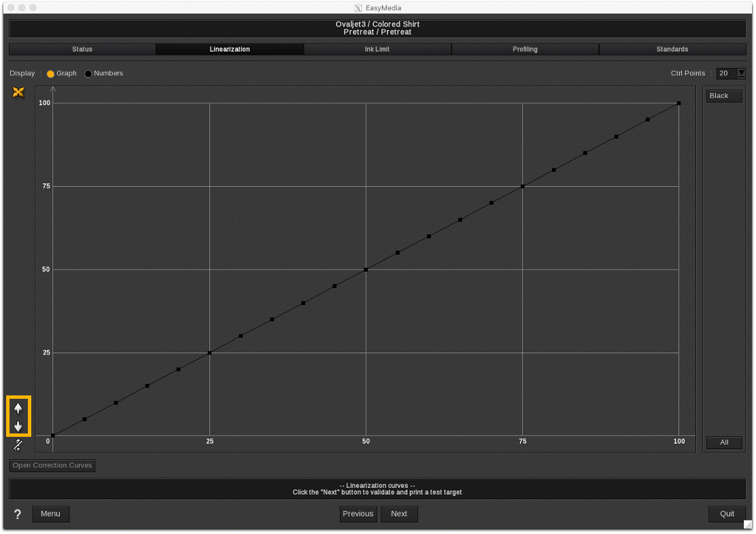
Task: Click the window resize grip icon
Action: click(x=748, y=525)
